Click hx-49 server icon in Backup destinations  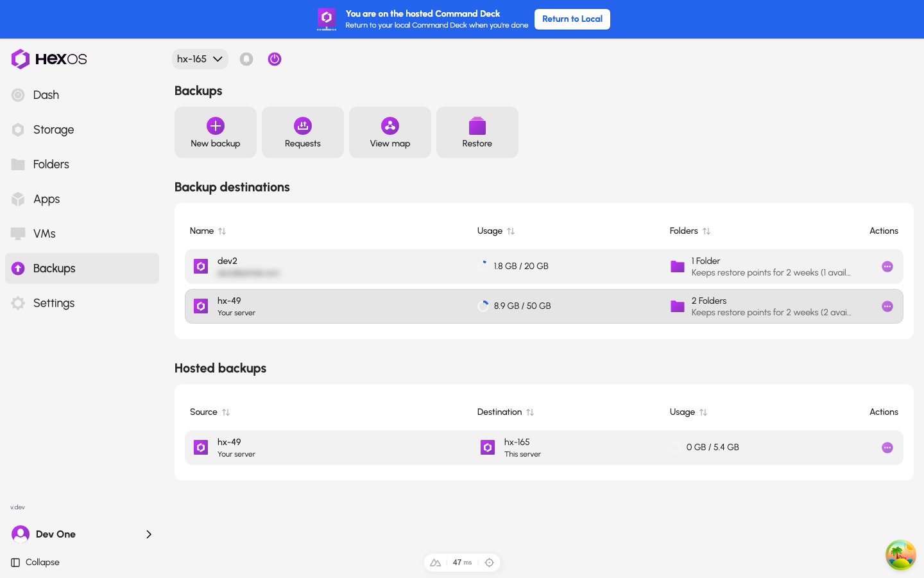pos(201,306)
